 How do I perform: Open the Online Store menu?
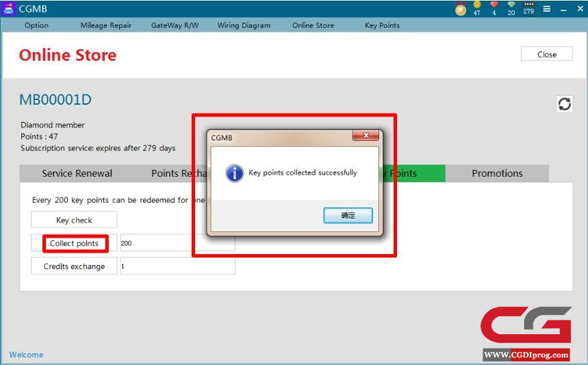(x=313, y=25)
